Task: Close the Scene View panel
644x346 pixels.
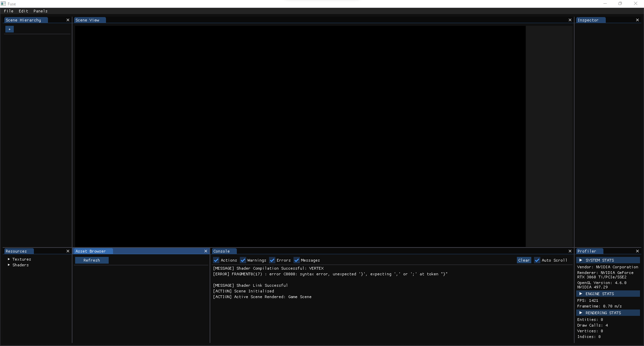Action: 570,20
